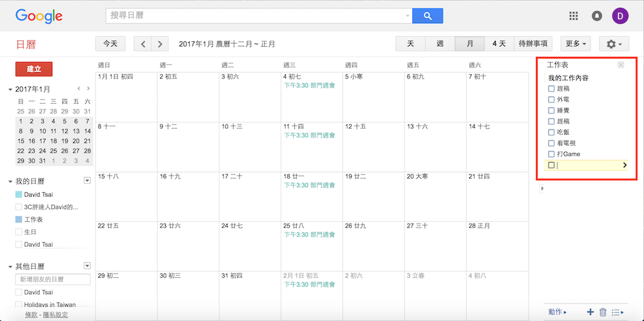Screen dimensions: 644x321
Task: Open the settings gear dropdown
Action: (613, 44)
